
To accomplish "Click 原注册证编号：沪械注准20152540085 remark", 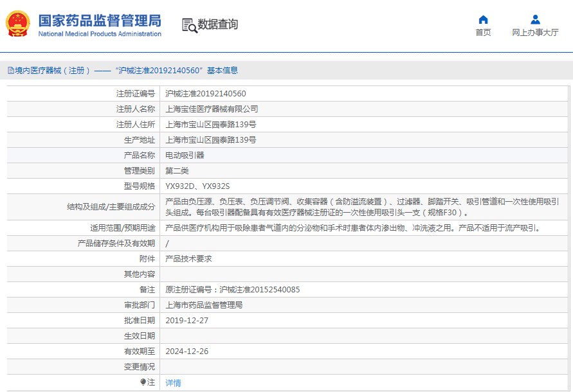I will click(x=232, y=290).
